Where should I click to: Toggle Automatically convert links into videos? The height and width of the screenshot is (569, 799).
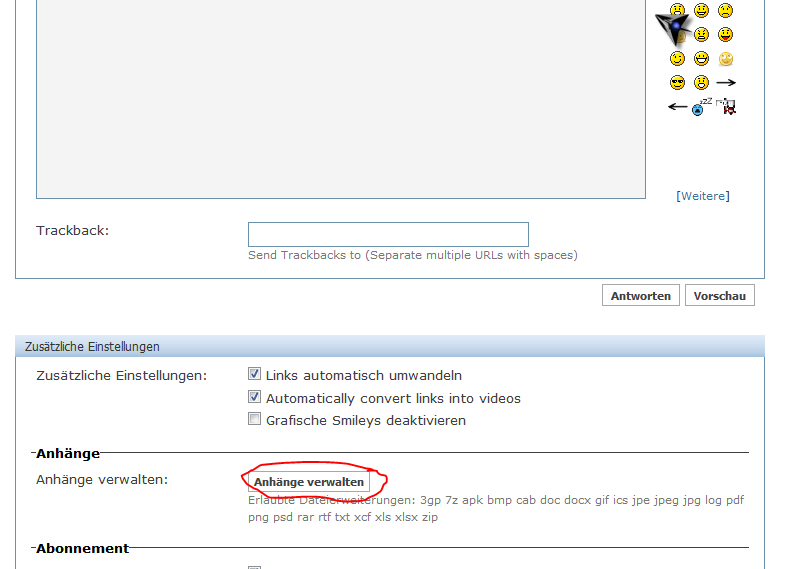click(x=254, y=396)
